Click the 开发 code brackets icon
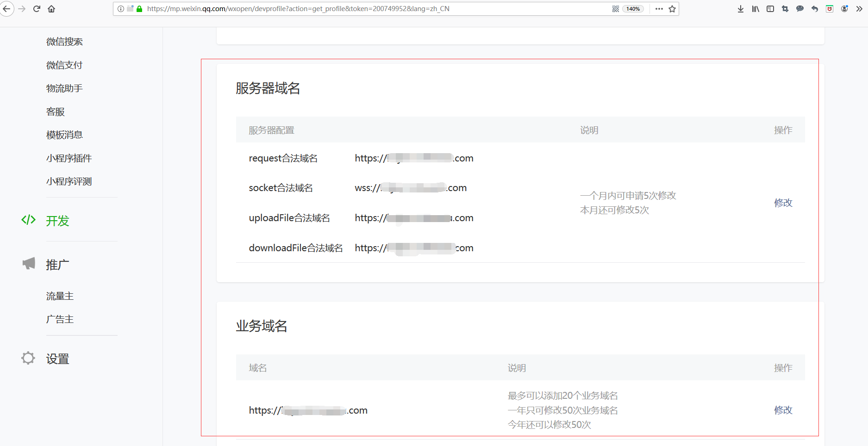 pyautogui.click(x=28, y=220)
